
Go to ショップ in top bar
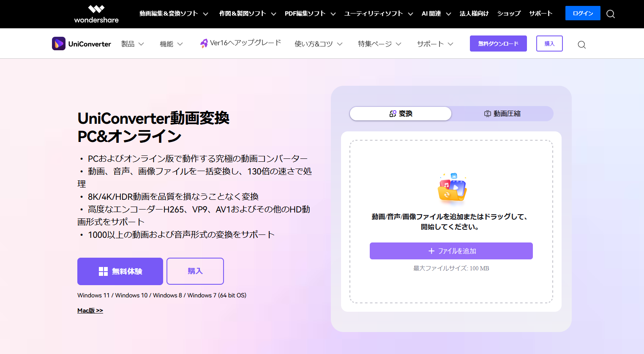point(509,14)
